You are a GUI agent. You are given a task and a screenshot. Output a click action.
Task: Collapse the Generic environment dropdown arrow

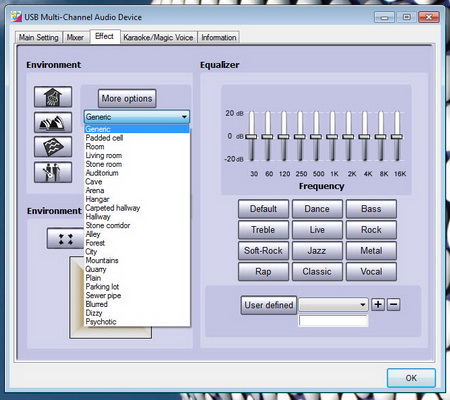[x=184, y=117]
